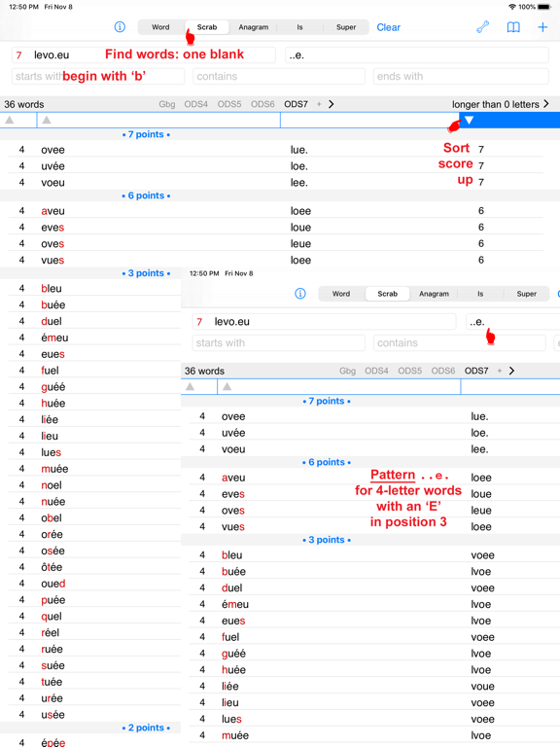Switch to the ODS6 dictionary

(x=262, y=104)
